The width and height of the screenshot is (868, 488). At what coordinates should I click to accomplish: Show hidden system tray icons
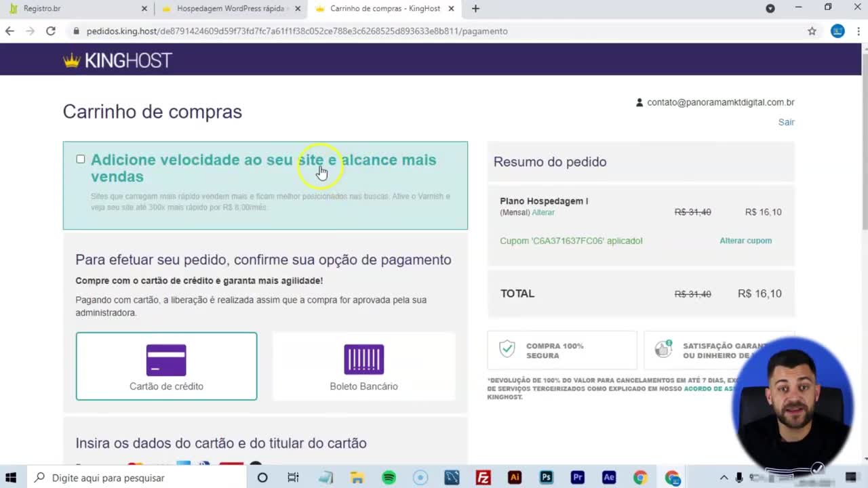tap(724, 478)
